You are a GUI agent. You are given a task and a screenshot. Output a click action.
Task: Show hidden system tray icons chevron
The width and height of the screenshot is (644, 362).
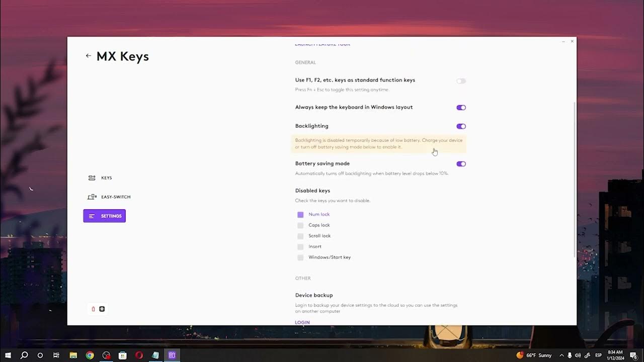point(561,355)
